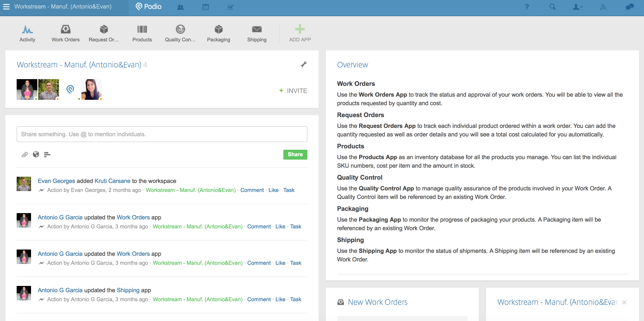The width and height of the screenshot is (644, 321).
Task: Click the contacts people icon in header
Action: click(x=180, y=7)
